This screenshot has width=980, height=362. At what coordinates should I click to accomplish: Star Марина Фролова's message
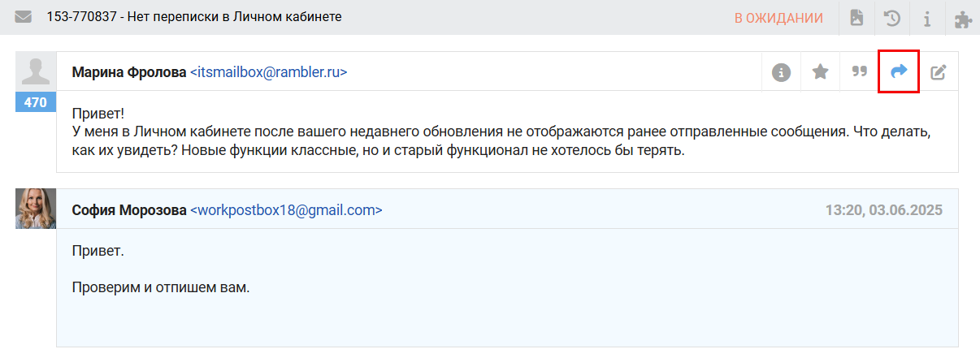(821, 72)
